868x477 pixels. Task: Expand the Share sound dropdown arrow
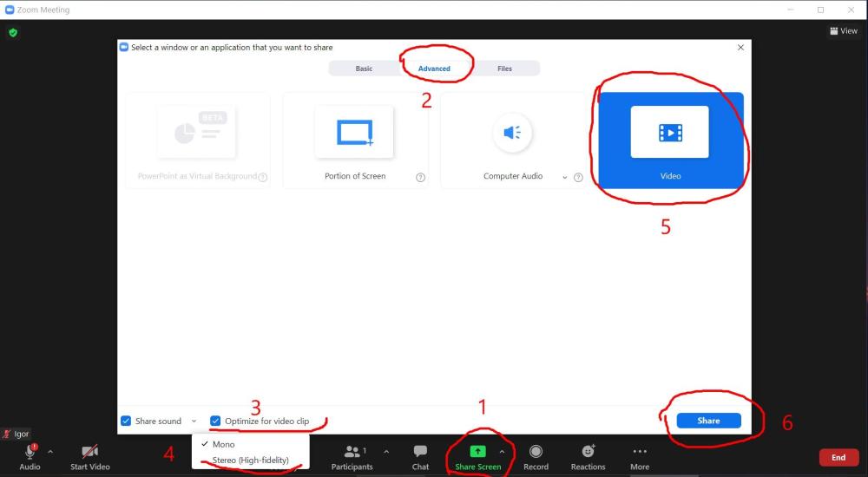(194, 421)
